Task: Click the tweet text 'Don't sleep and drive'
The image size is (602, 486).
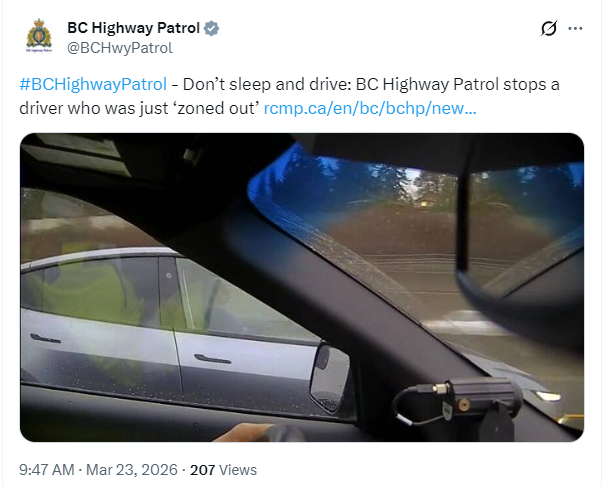Action: click(x=265, y=84)
